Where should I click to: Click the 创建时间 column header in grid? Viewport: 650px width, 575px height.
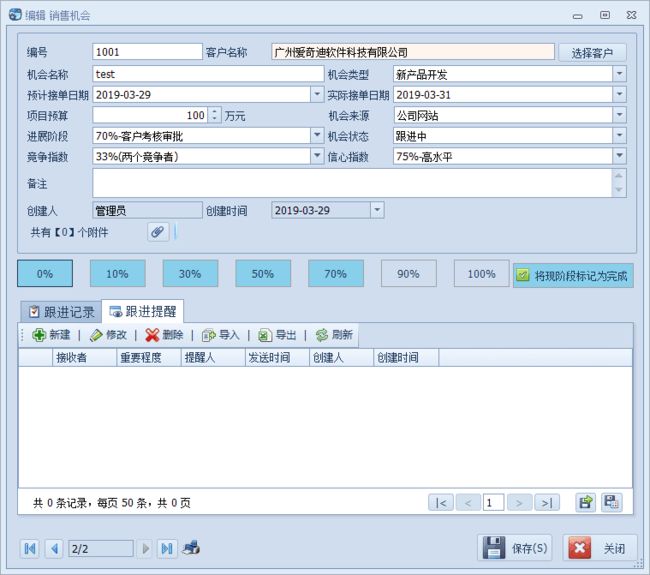406,357
